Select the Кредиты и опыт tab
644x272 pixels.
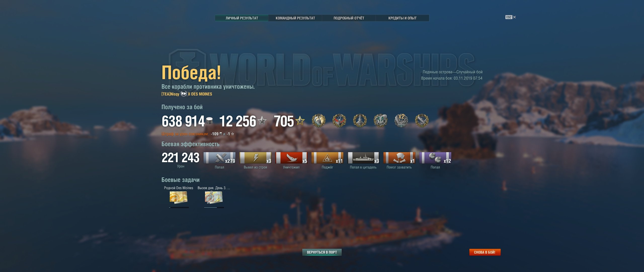(402, 18)
